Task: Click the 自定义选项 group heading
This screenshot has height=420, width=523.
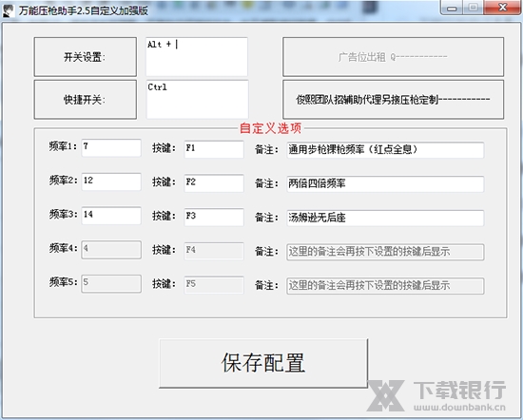Action: [270, 128]
